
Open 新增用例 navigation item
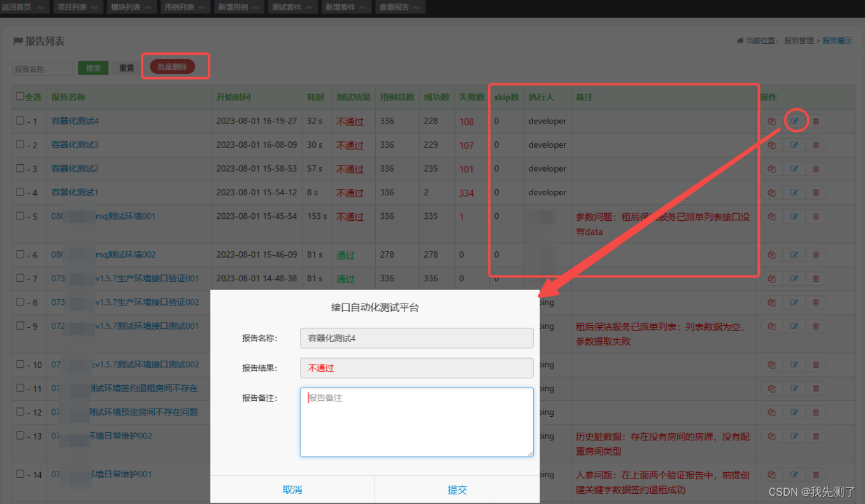(x=238, y=7)
